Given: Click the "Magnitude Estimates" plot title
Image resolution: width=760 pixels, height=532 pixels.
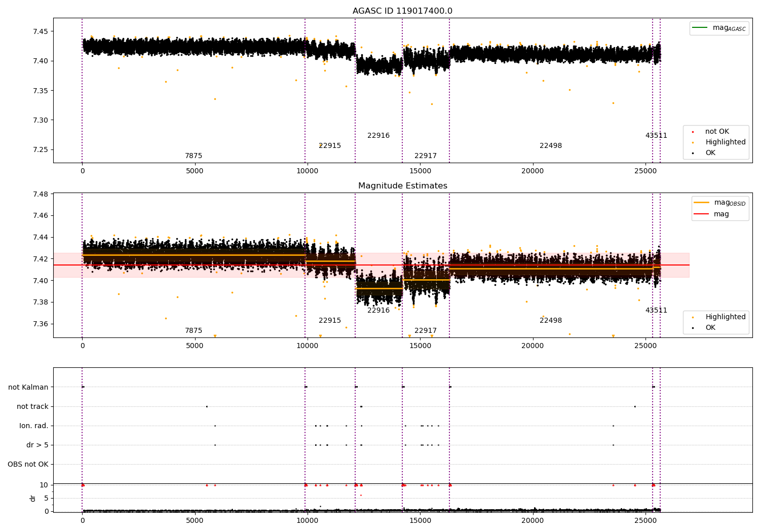Looking at the screenshot, I should pyautogui.click(x=402, y=186).
